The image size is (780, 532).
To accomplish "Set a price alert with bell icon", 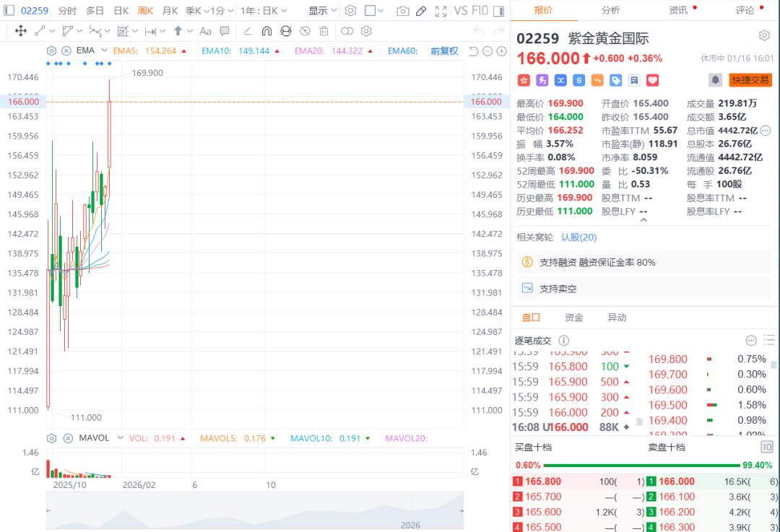I will click(715, 79).
